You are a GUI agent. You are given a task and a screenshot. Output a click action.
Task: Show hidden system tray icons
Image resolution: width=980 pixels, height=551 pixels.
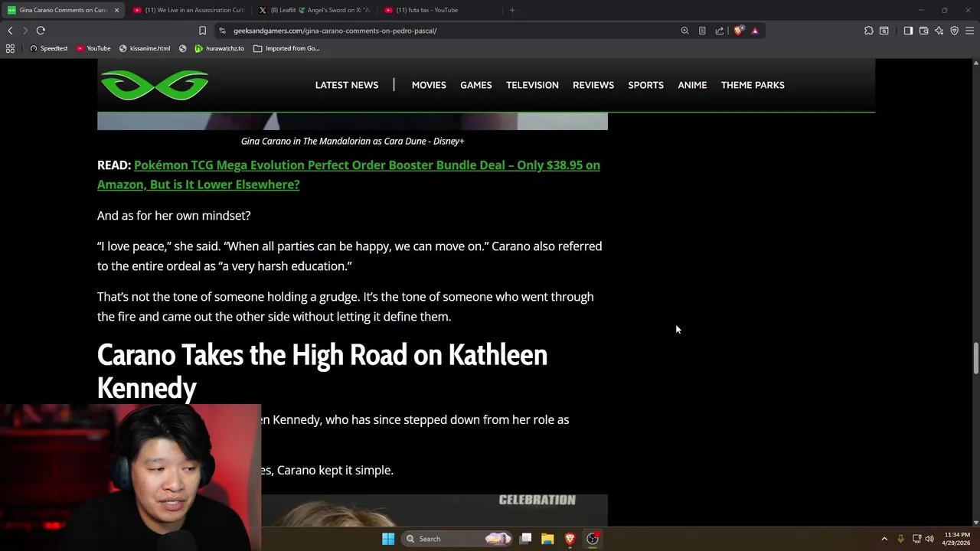884,539
